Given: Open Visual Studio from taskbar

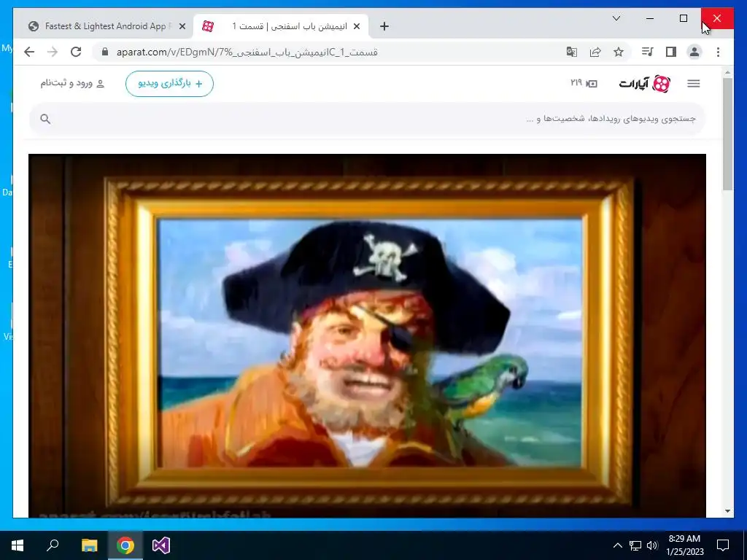Looking at the screenshot, I should coord(161,545).
